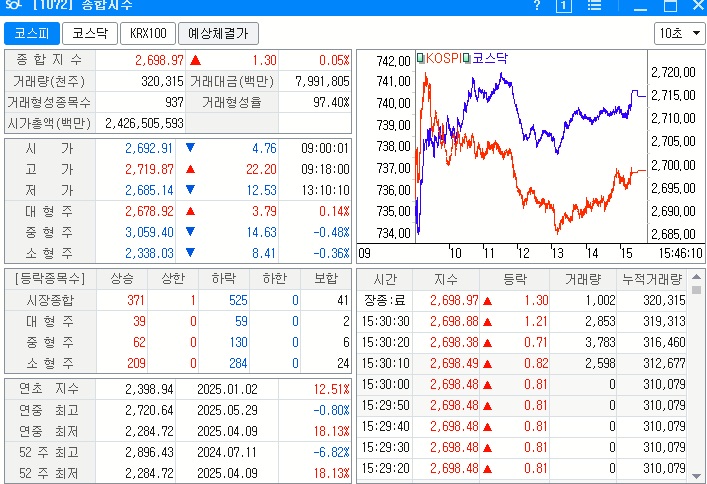Click chart left-axis label 742.00

click(393, 61)
